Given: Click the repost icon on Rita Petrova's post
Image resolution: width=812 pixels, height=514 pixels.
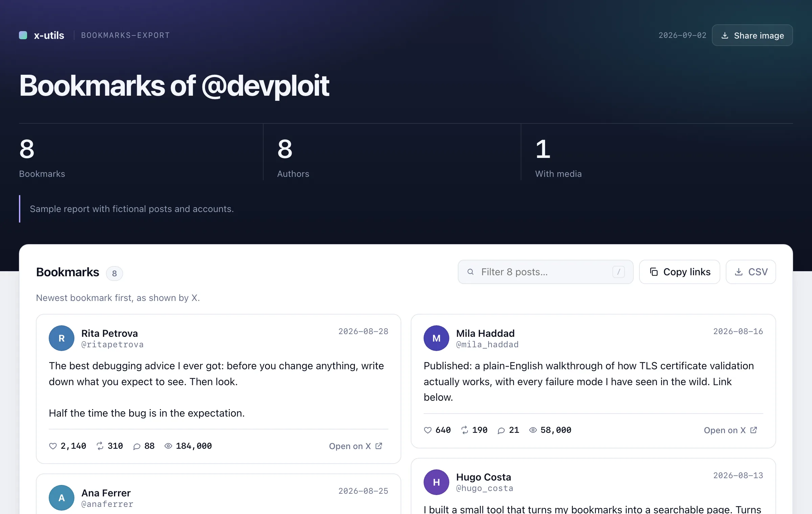Looking at the screenshot, I should pyautogui.click(x=100, y=446).
